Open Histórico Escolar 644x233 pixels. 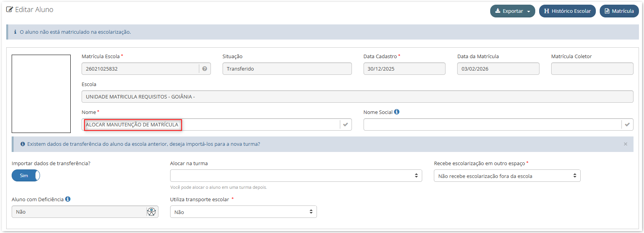pyautogui.click(x=567, y=11)
